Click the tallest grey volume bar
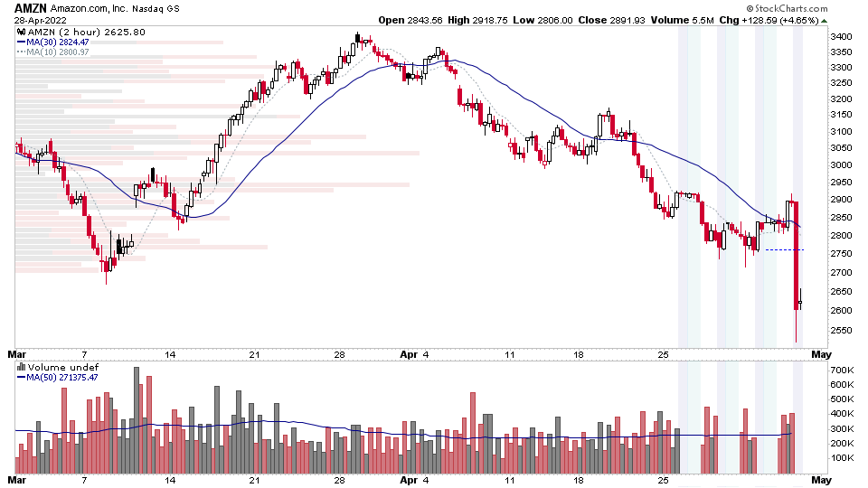 137,420
